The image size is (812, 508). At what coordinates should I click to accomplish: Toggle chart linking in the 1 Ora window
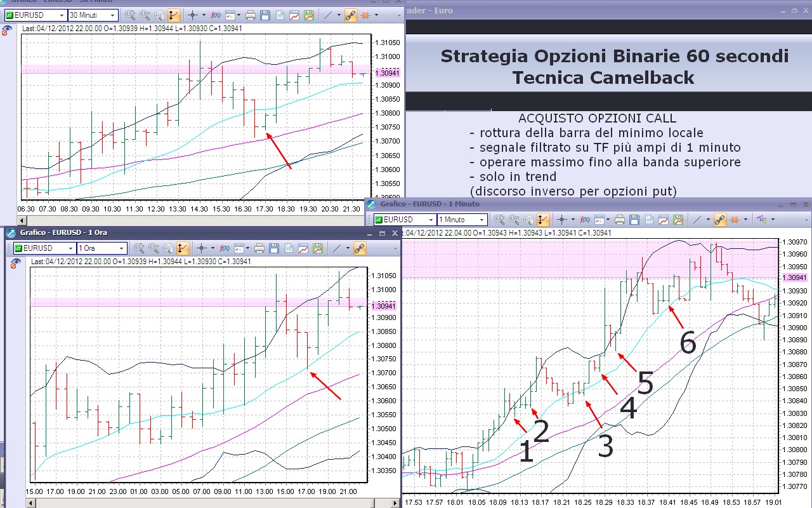pos(359,248)
